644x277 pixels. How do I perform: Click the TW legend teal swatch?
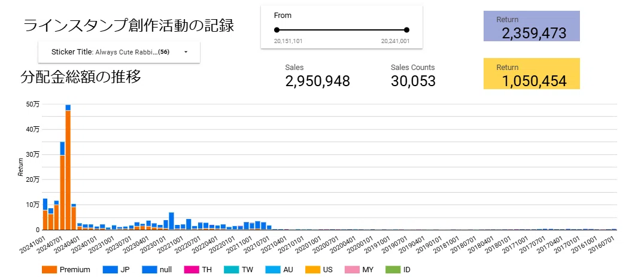point(232,270)
